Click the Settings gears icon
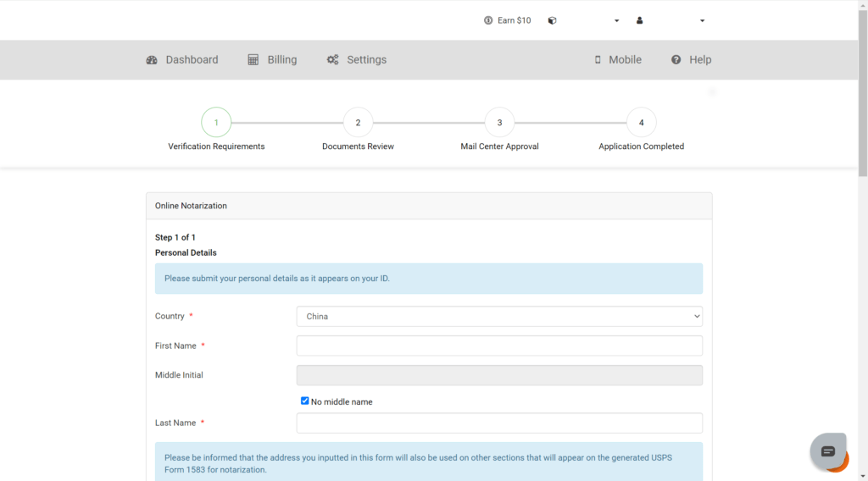The width and height of the screenshot is (868, 481). point(332,60)
